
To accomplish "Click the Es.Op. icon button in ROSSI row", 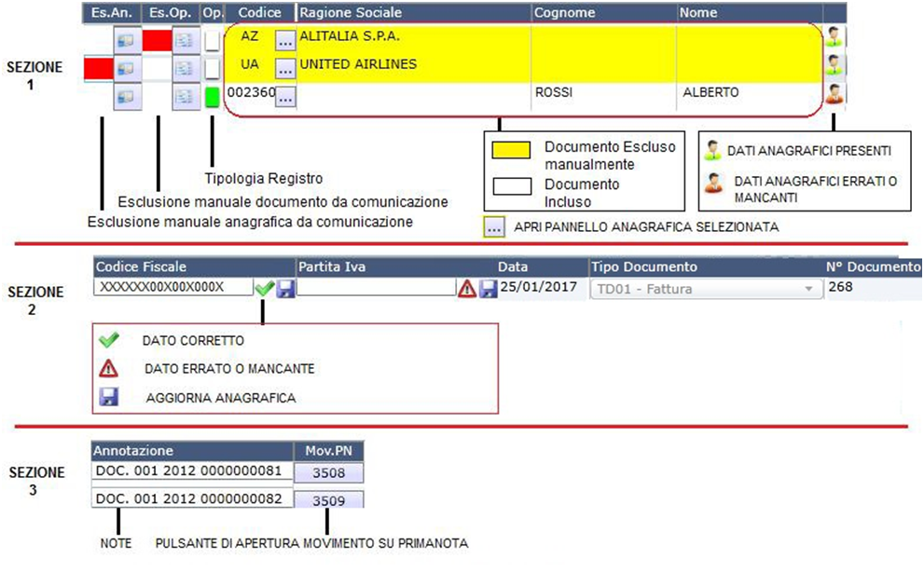I will [186, 97].
